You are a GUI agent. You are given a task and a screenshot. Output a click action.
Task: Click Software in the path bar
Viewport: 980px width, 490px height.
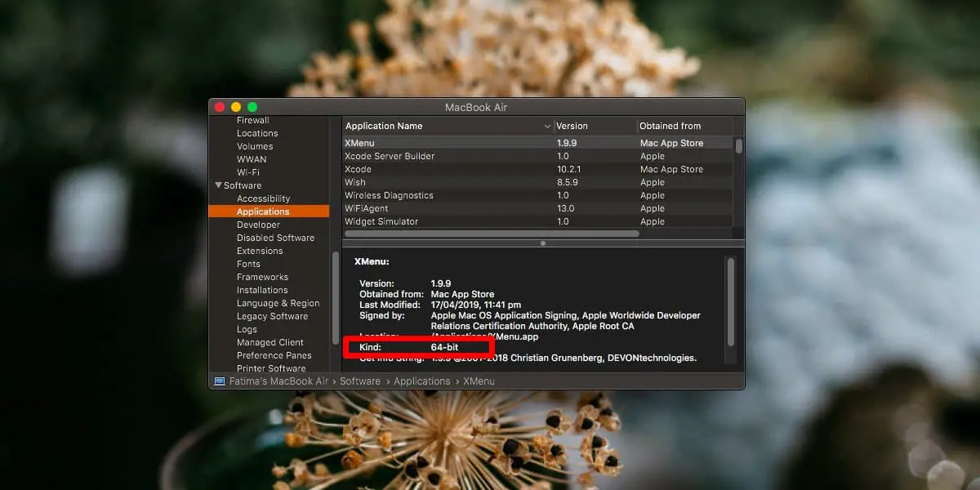pos(360,381)
